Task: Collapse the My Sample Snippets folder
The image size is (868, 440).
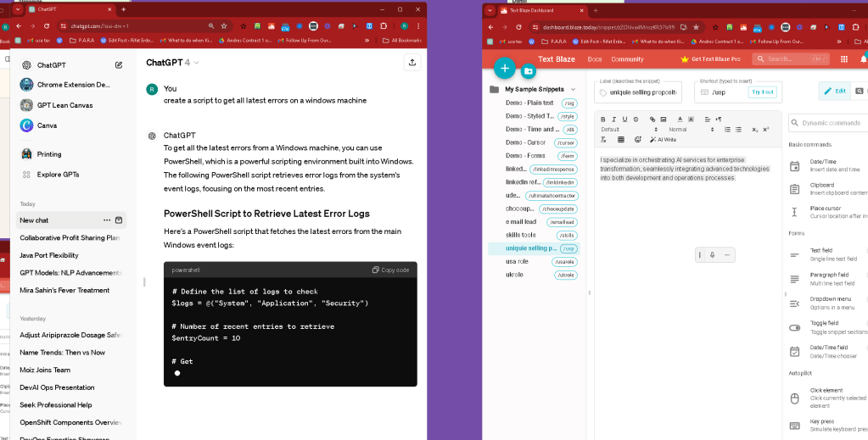Action: tap(573, 89)
